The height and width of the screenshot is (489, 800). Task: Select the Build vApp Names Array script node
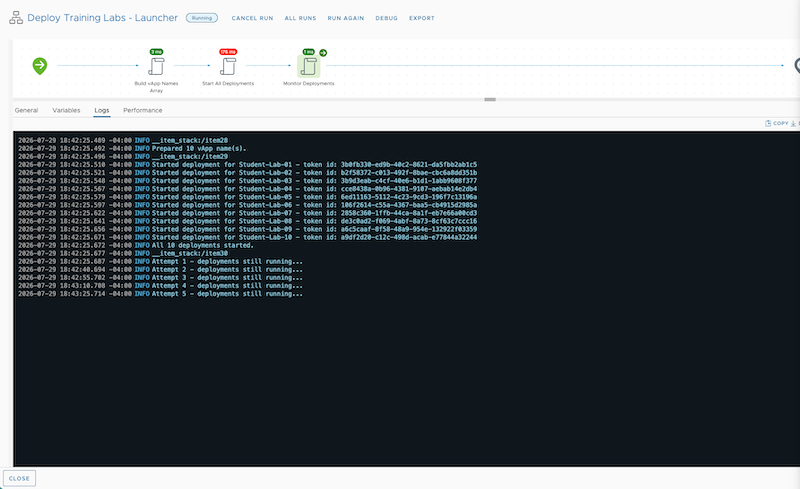tap(156, 66)
